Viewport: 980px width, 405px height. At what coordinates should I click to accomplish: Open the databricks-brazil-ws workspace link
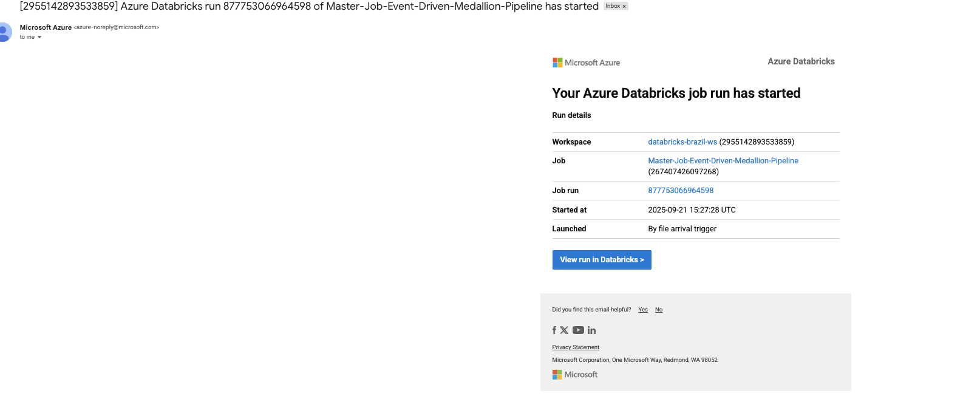point(682,142)
